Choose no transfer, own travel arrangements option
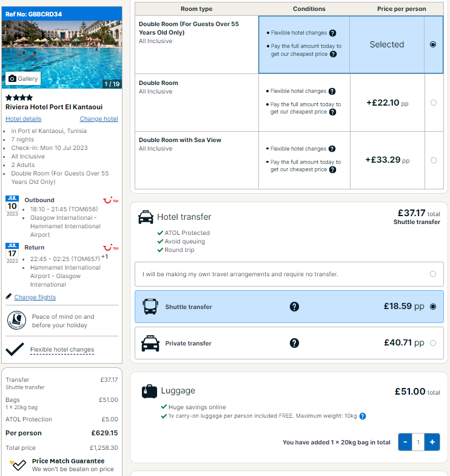 [289, 274]
